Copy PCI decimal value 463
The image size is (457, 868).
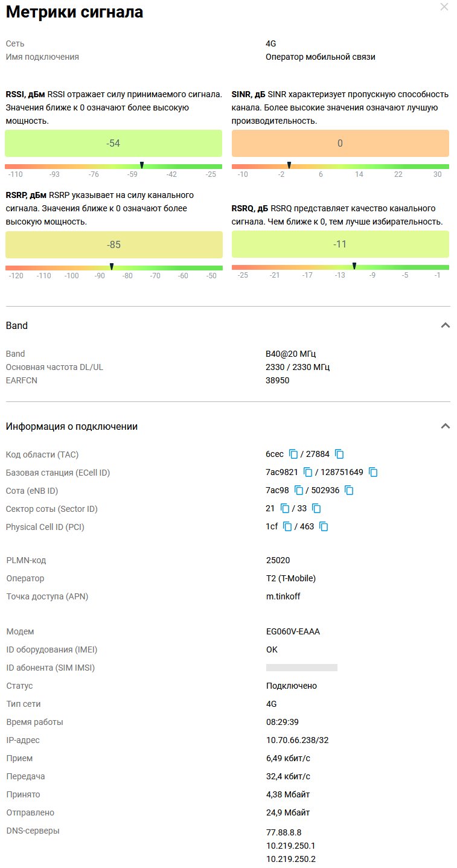pyautogui.click(x=324, y=526)
